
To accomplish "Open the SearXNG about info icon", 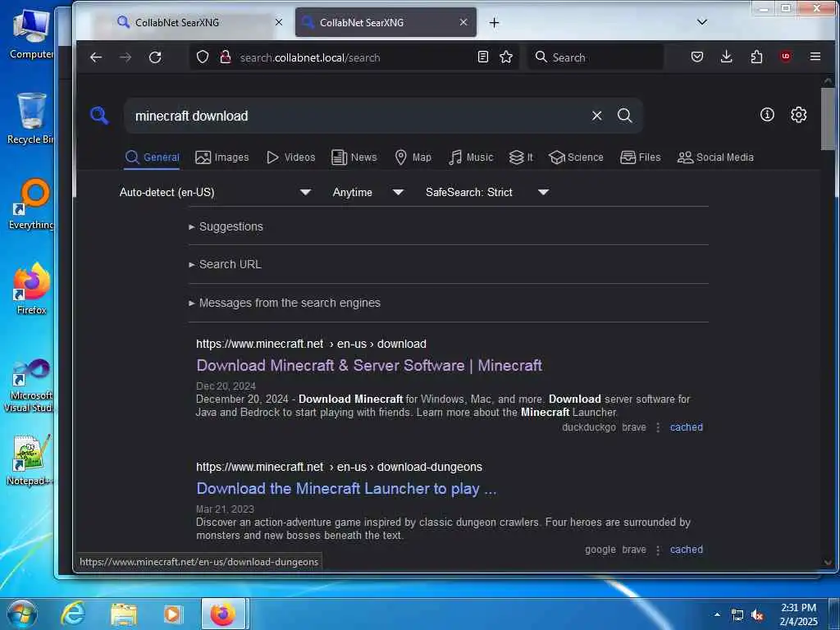I will (x=767, y=115).
